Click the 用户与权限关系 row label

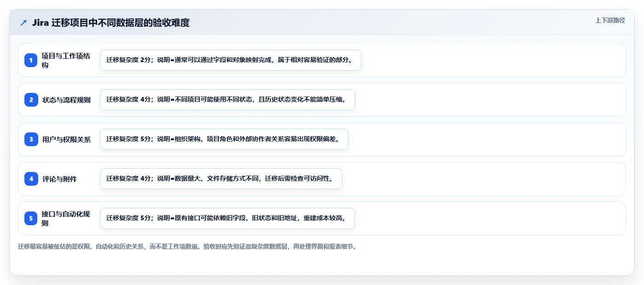click(66, 139)
